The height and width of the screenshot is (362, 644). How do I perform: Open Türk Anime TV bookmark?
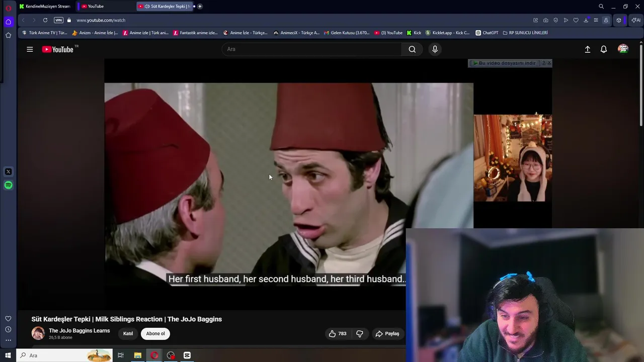pos(45,33)
